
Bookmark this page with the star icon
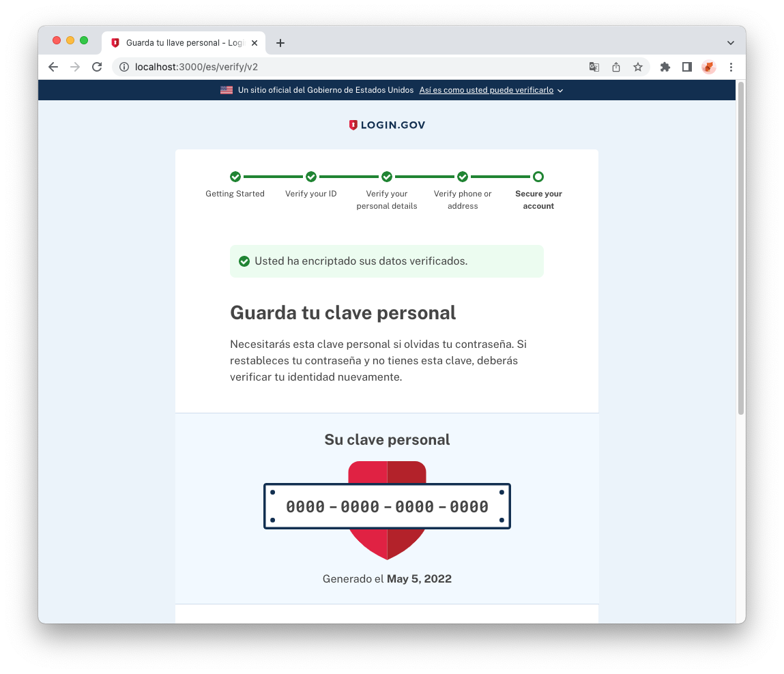[638, 67]
